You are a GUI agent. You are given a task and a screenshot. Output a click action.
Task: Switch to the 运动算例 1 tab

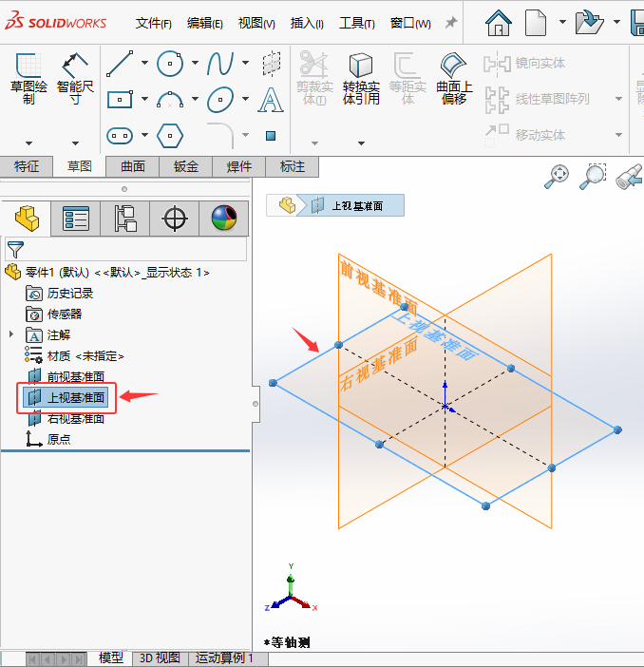click(x=224, y=657)
